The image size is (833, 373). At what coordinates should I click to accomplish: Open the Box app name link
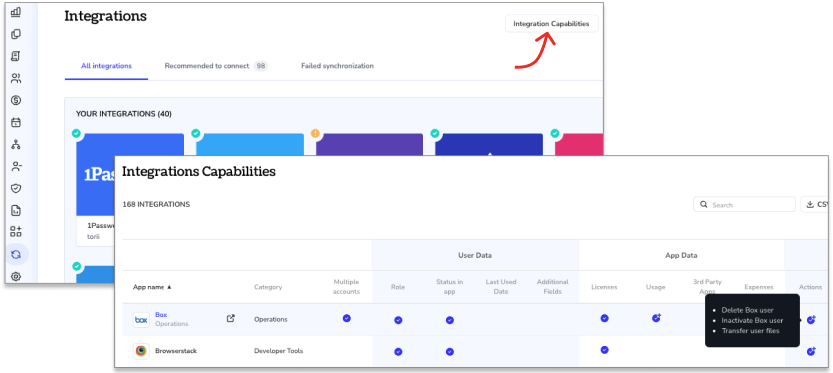(x=161, y=315)
